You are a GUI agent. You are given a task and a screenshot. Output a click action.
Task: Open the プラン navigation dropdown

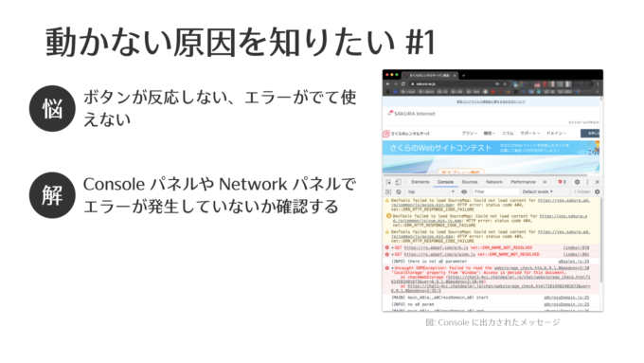click(x=469, y=134)
